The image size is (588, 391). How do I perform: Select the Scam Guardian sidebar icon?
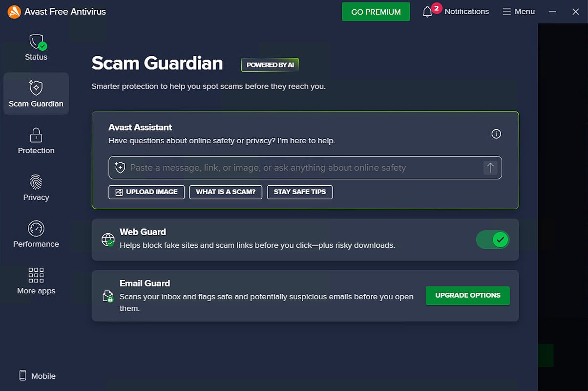(36, 88)
